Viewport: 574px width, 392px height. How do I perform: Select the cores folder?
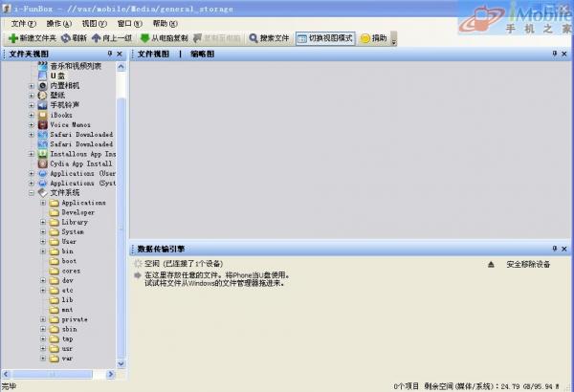71,271
